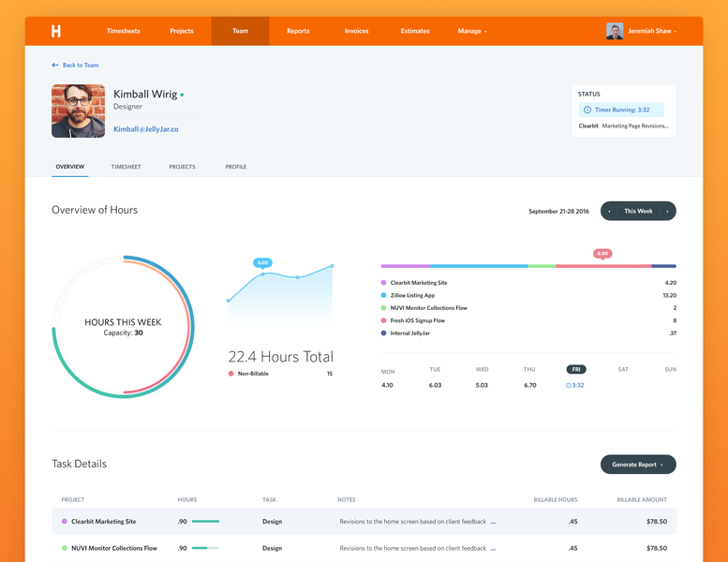Click the blue Zillow Listing App legend dot
Screen dimensions: 728x562
coord(383,295)
